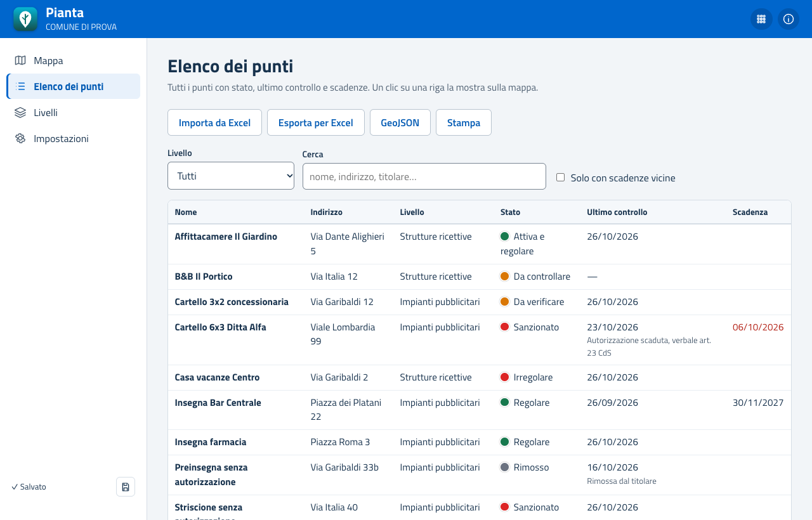
Task: Click the note Rimossa dal titolare
Action: click(622, 481)
